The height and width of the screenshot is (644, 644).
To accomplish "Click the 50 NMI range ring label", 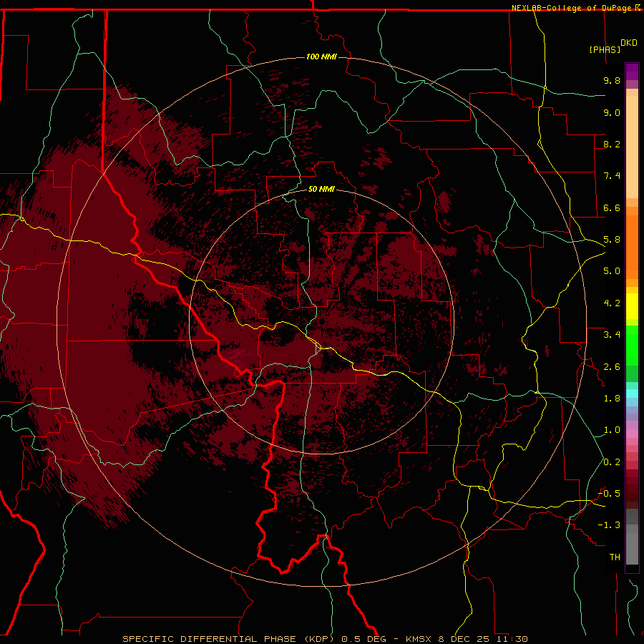I will pos(321,189).
